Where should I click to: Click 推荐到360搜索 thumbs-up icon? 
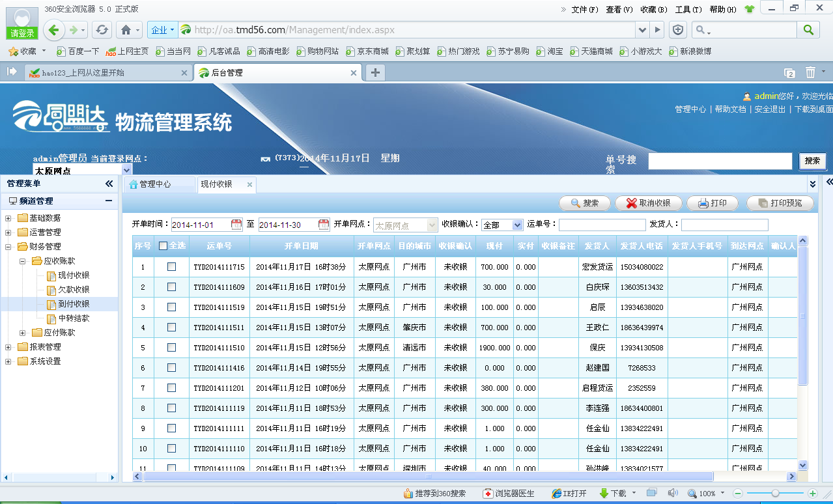click(408, 494)
